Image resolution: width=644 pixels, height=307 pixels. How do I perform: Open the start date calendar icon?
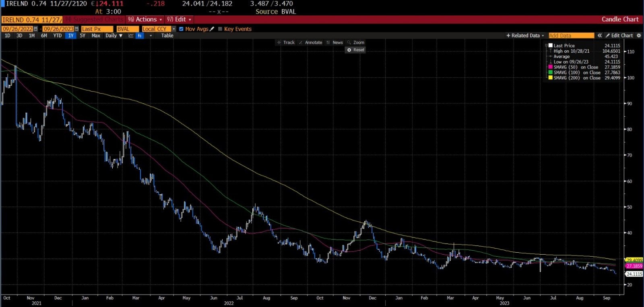pos(36,29)
